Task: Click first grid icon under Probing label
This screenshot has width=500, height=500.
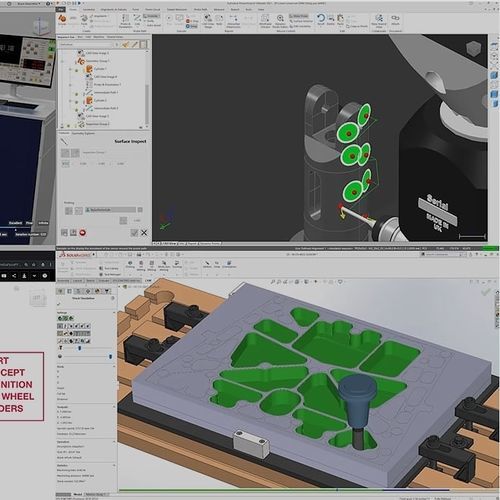Action: click(69, 210)
